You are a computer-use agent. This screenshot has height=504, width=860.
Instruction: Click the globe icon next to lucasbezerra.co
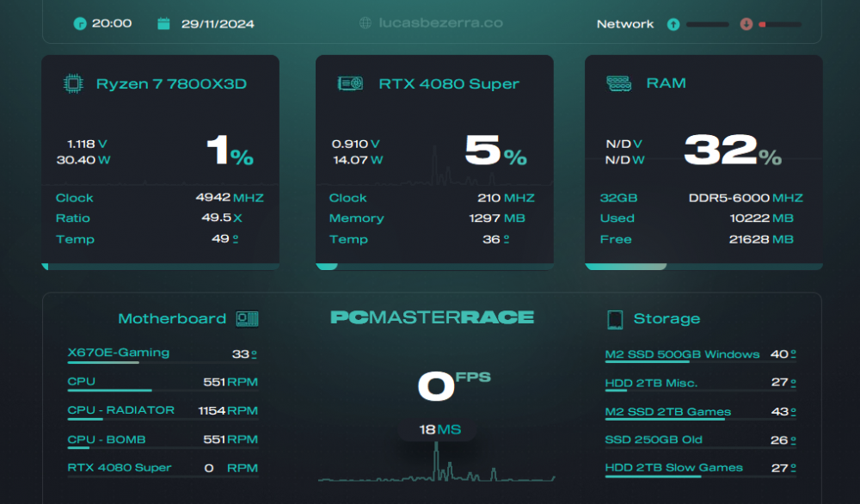[365, 24]
